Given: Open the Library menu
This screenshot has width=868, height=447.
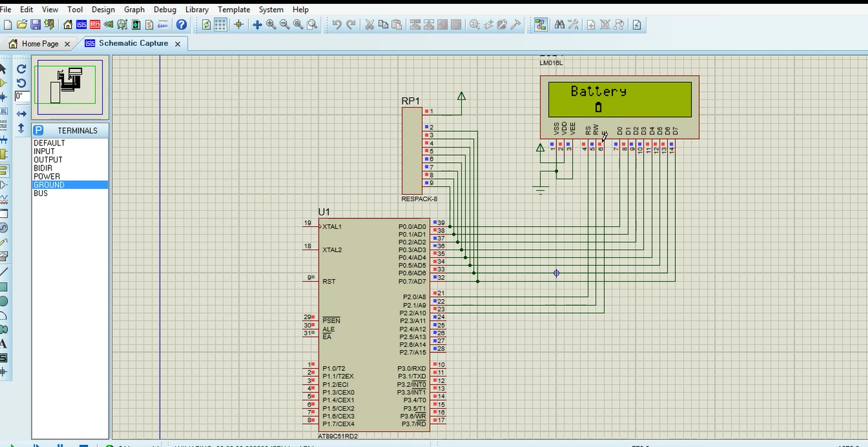Looking at the screenshot, I should (x=196, y=10).
